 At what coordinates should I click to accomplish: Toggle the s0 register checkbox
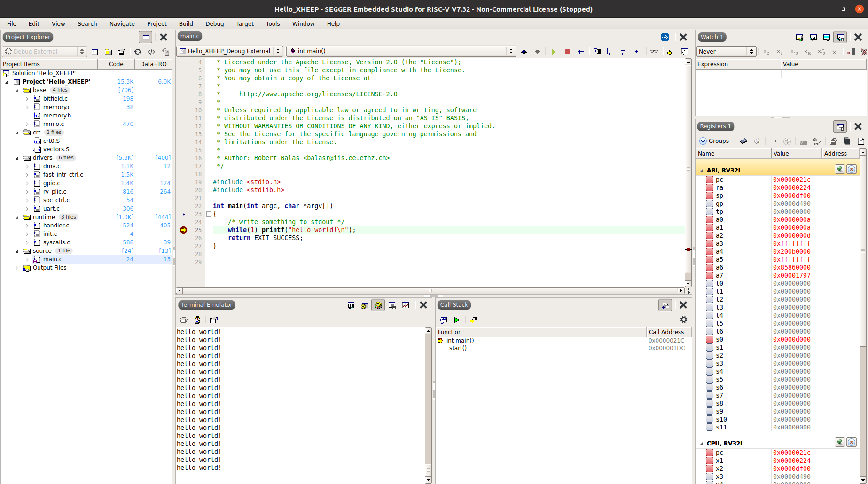click(x=710, y=339)
